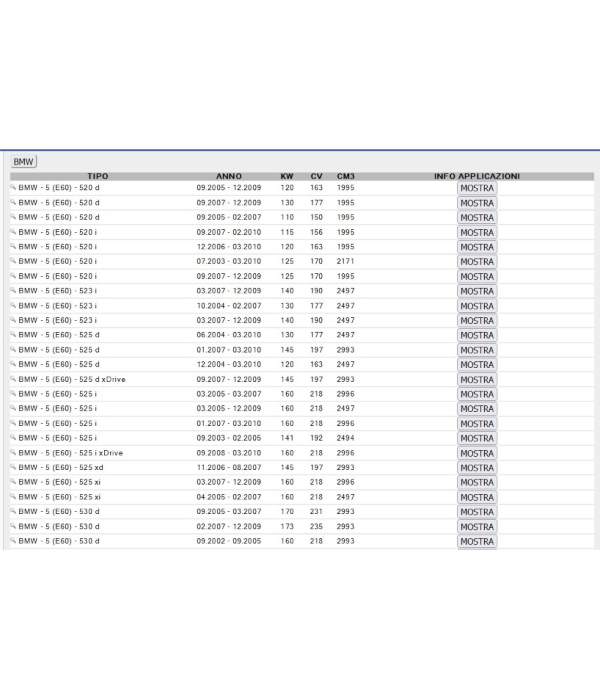
Task: Click MOSTRA for 525 i 03.2005 - 03.2007
Action: (x=477, y=394)
